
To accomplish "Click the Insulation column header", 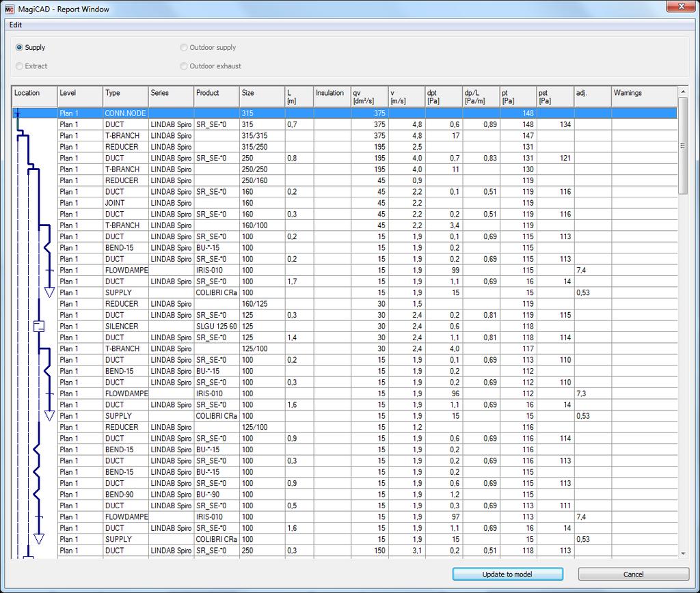I will point(333,96).
